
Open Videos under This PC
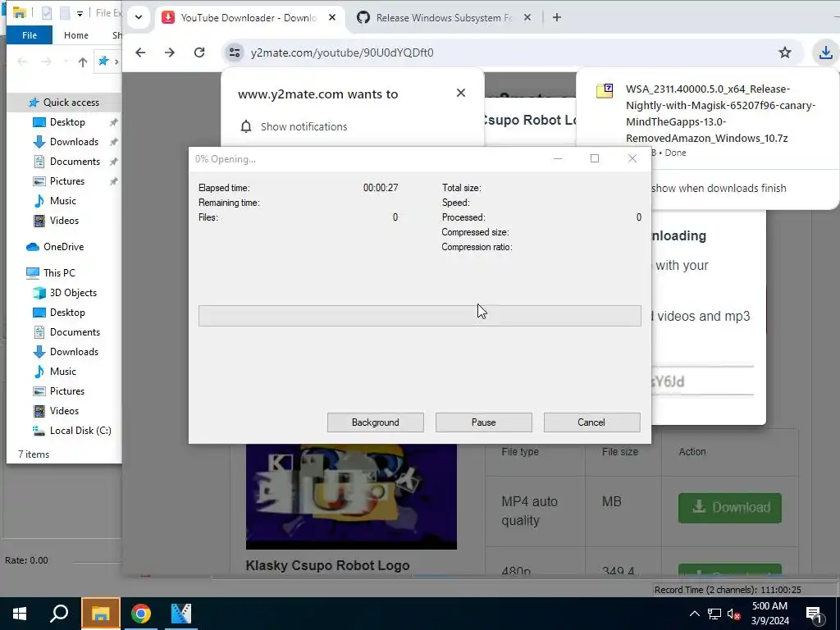[x=64, y=411]
